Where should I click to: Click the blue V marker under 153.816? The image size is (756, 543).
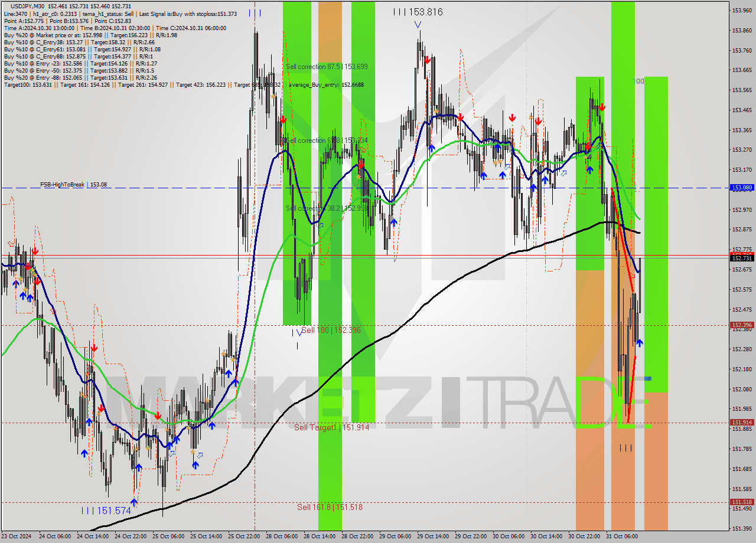[x=418, y=25]
